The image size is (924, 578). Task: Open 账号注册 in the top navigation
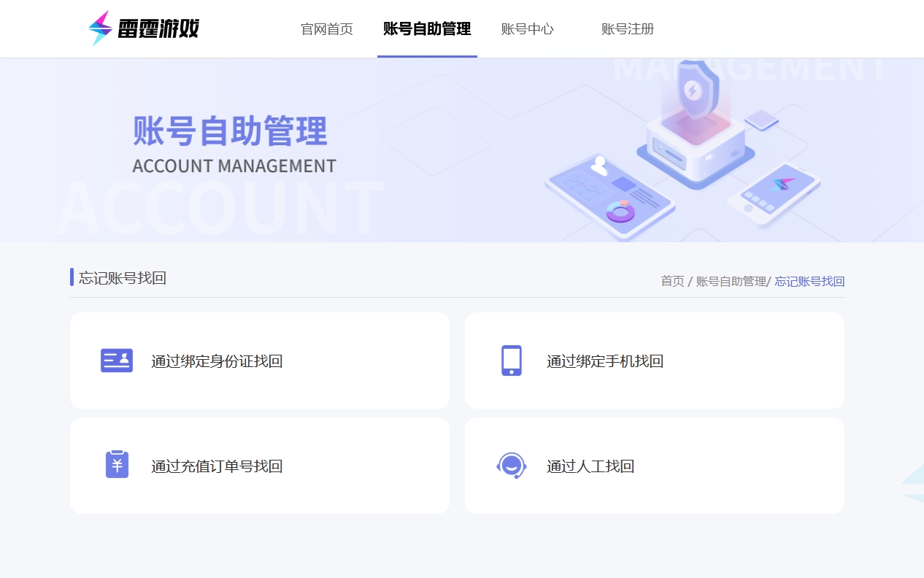pyautogui.click(x=628, y=29)
